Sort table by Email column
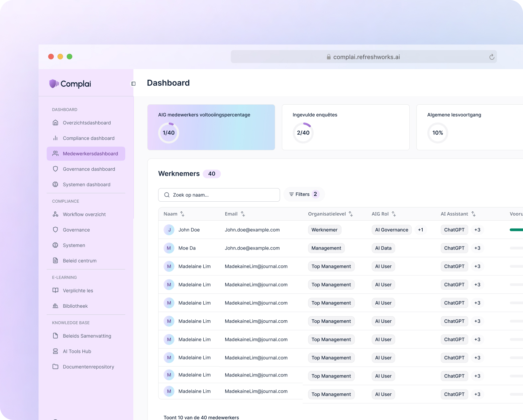This screenshot has height=420, width=523. [x=243, y=214]
